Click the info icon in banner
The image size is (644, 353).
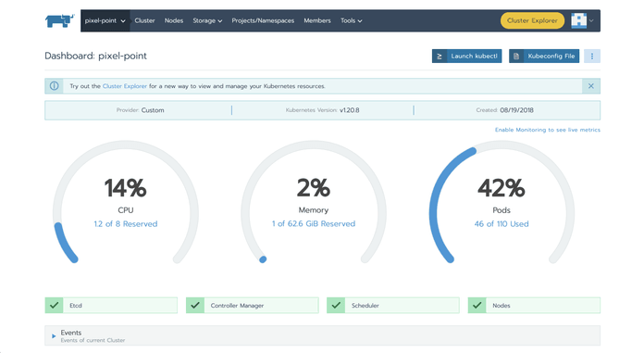click(x=55, y=86)
